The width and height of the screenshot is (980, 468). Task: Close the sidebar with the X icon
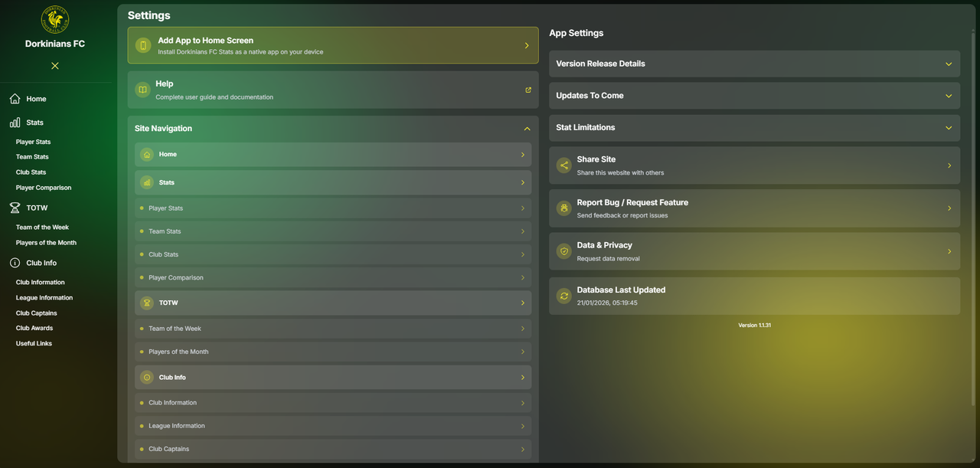pyautogui.click(x=55, y=66)
